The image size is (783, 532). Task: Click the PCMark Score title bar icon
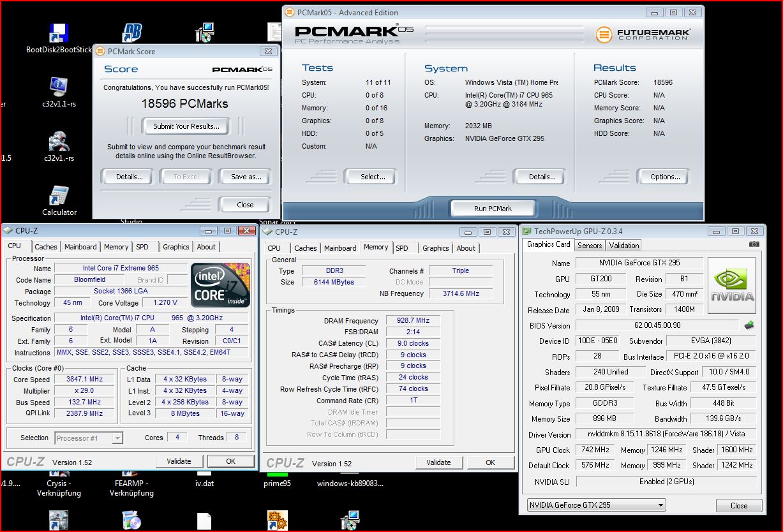tap(100, 51)
